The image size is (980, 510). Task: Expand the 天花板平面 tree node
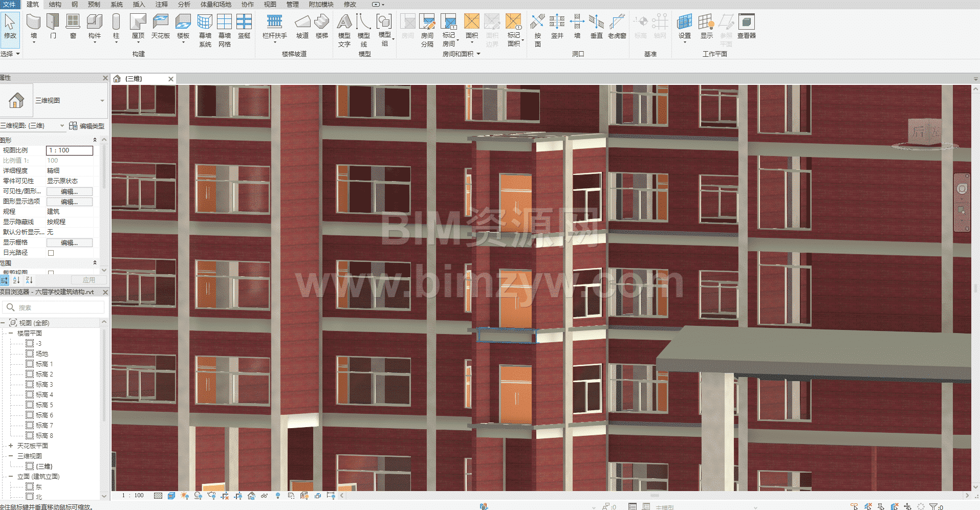click(x=11, y=446)
